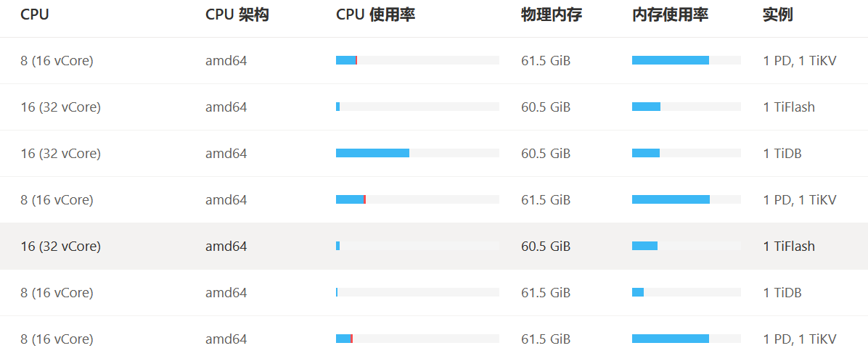
Task: Select the "物理内存" column header
Action: pyautogui.click(x=552, y=15)
